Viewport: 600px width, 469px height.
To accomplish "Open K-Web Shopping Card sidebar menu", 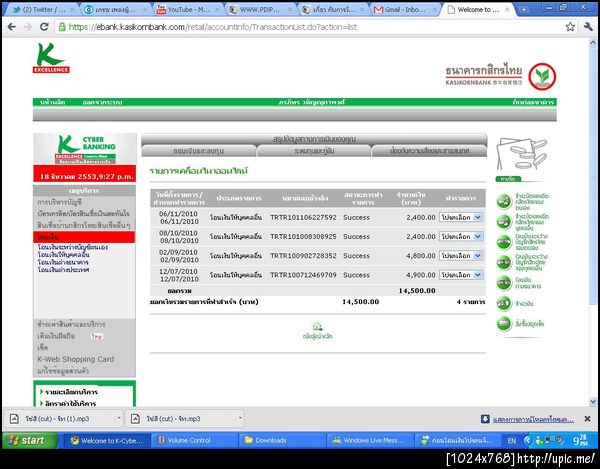I will [75, 359].
